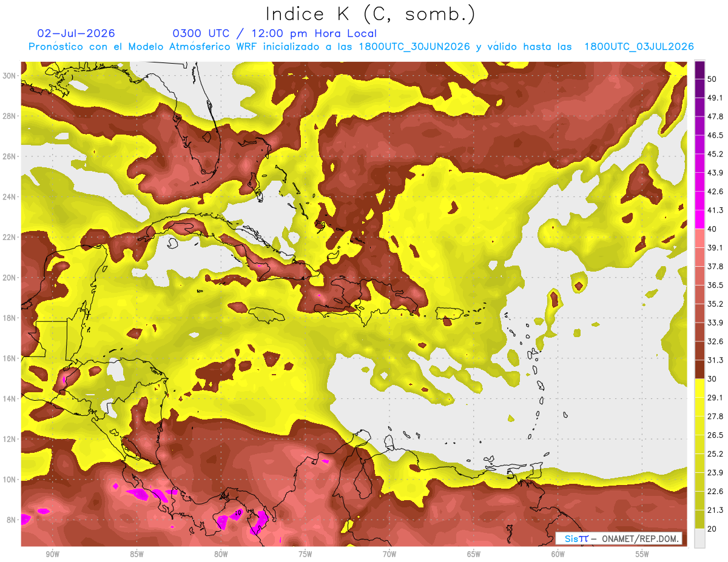This screenshot has height=562, width=728.
Task: Click the "20N" latitude label
Action: click(x=9, y=278)
